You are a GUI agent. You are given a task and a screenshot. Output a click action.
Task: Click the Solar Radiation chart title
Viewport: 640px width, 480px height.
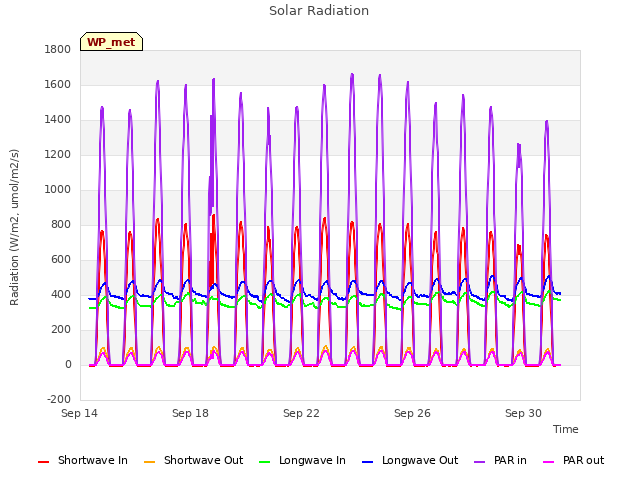point(319,11)
